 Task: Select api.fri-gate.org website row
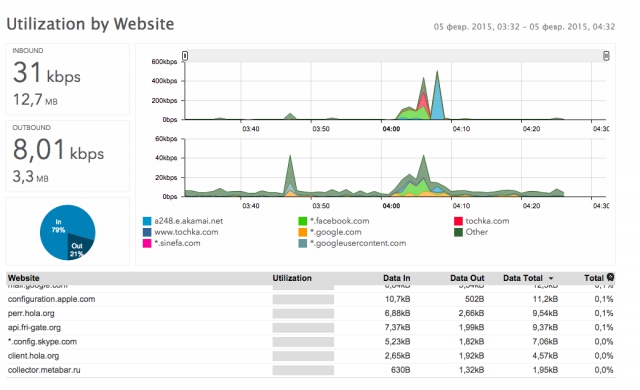coord(310,327)
